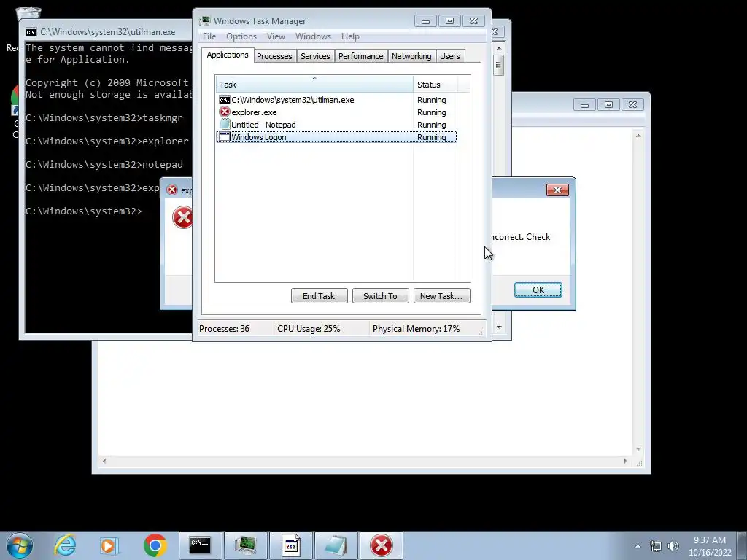Launch Google Chrome from the taskbar
The image size is (747, 560).
[x=155, y=545]
